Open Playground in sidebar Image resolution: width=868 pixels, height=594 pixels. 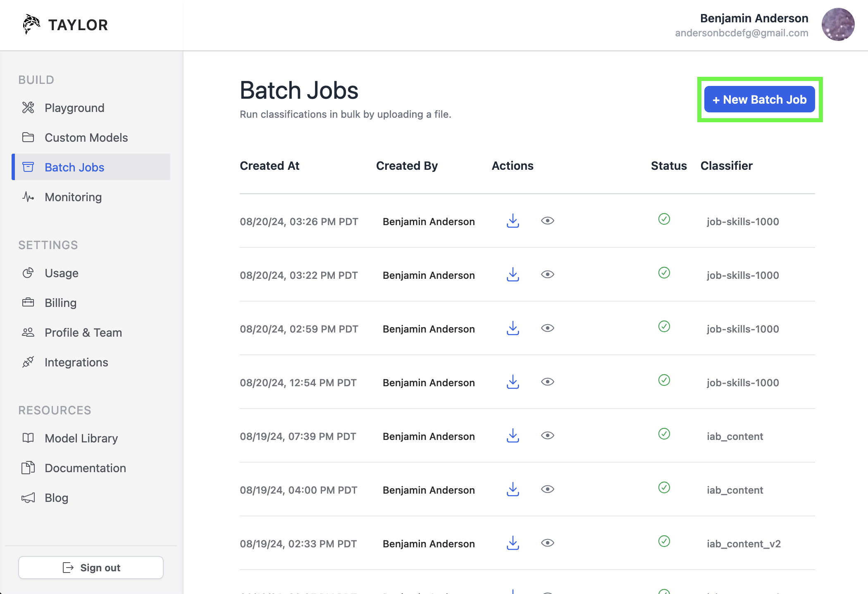[91, 107]
